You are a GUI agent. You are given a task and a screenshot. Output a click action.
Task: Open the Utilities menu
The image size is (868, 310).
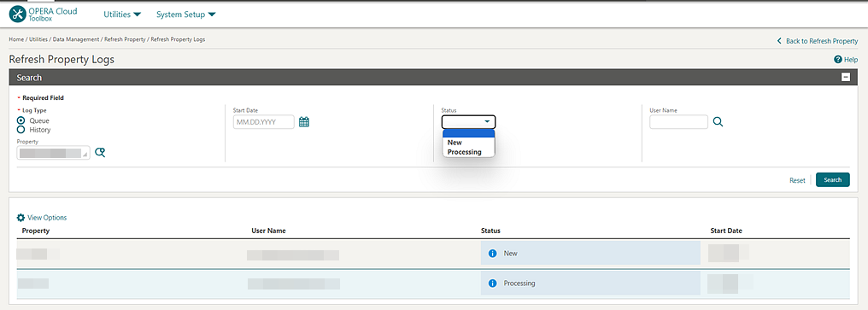click(122, 15)
